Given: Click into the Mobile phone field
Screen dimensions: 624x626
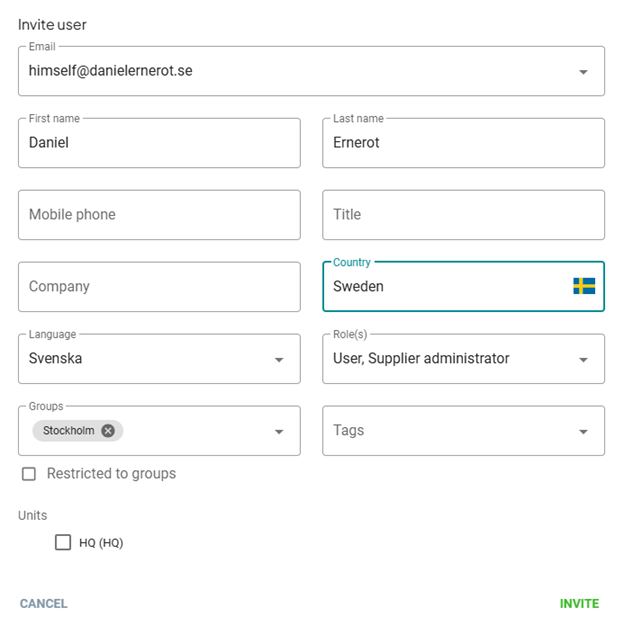Looking at the screenshot, I should point(159,215).
